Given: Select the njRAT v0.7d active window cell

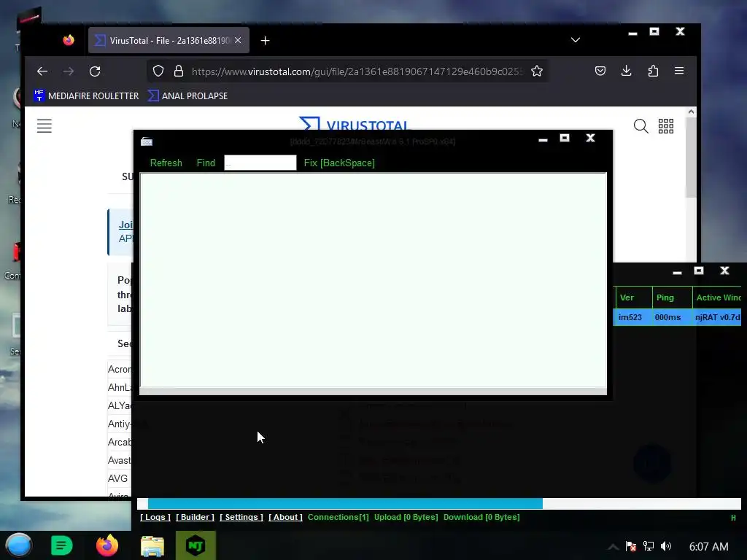Looking at the screenshot, I should (717, 317).
